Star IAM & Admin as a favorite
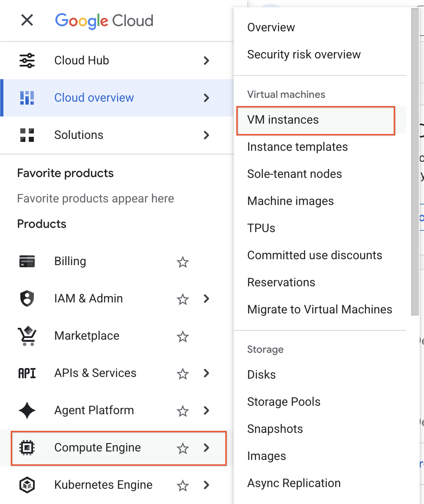Image resolution: width=424 pixels, height=504 pixels. (x=183, y=299)
